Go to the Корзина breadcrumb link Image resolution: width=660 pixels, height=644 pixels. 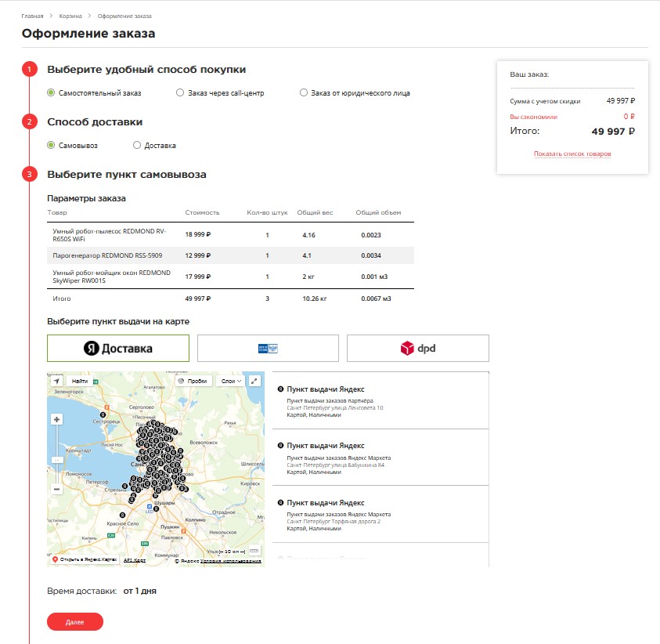tap(70, 16)
